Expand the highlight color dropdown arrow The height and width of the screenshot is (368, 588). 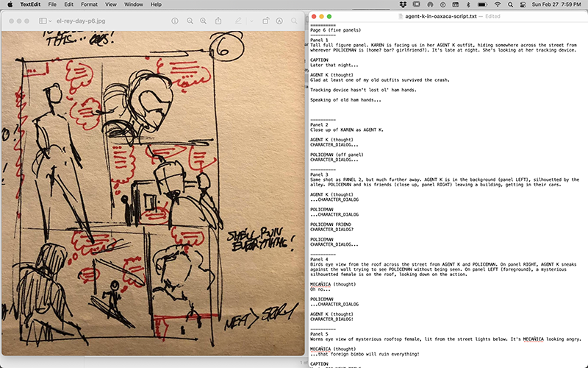(x=251, y=21)
